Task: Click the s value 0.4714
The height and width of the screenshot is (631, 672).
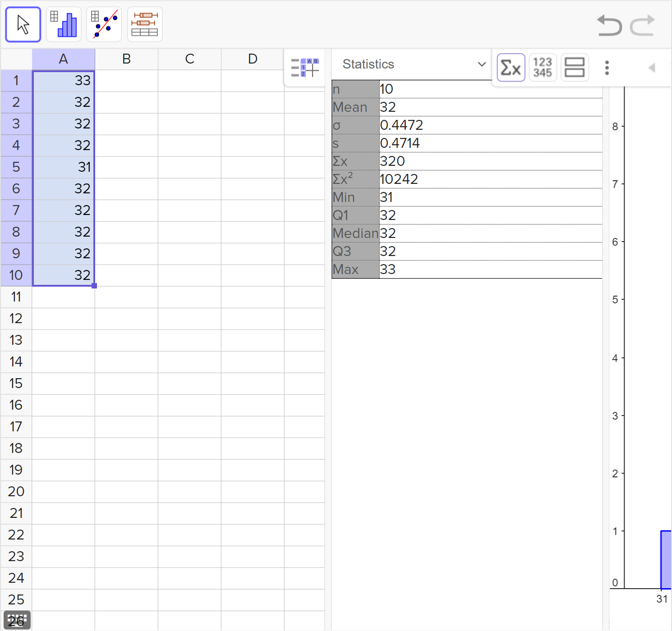Action: (400, 143)
